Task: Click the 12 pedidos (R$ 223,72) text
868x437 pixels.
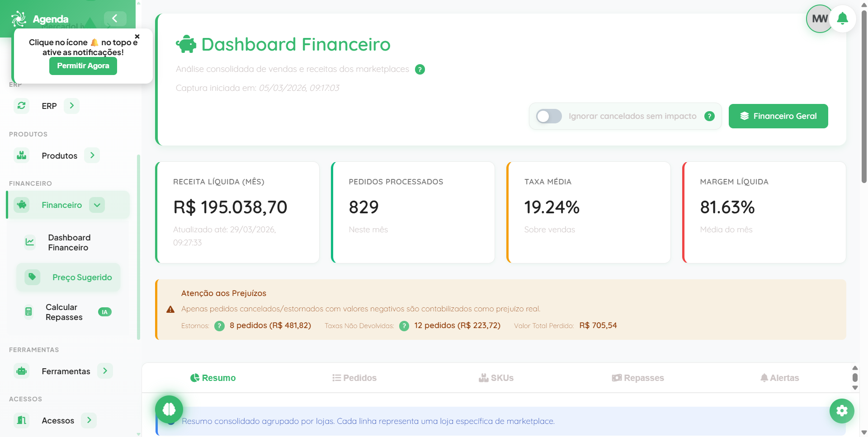Action: 457,325
